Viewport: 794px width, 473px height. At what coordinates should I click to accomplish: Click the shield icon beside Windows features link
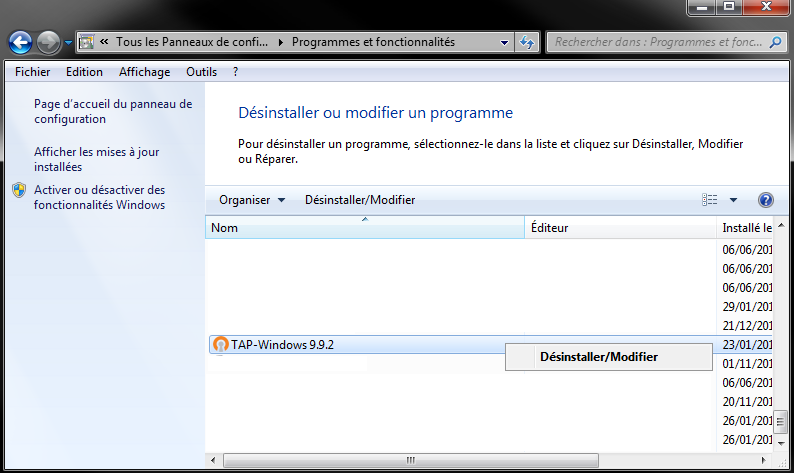click(x=19, y=190)
